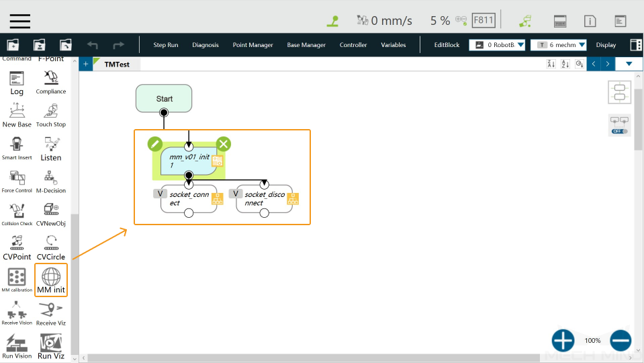Toggle the OFF switch on right panel
The height and width of the screenshot is (363, 644).
tap(619, 131)
